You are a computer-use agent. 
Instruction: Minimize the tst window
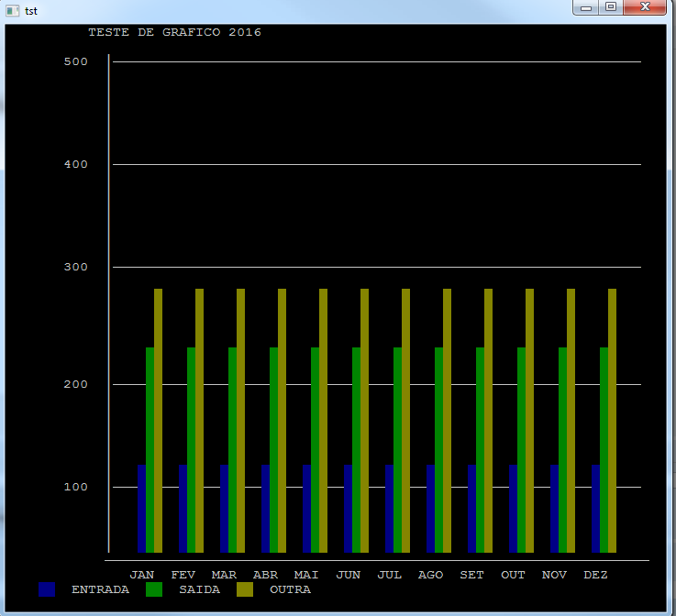tap(587, 7)
